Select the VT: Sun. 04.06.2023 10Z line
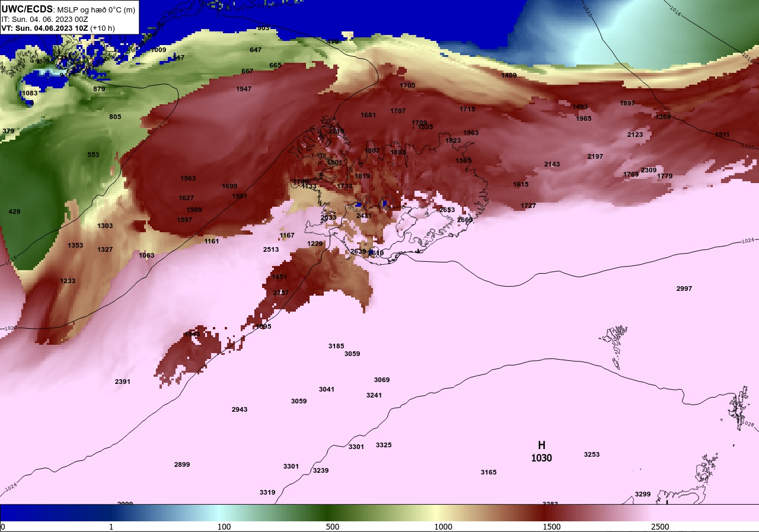This screenshot has width=759, height=532. pos(58,28)
